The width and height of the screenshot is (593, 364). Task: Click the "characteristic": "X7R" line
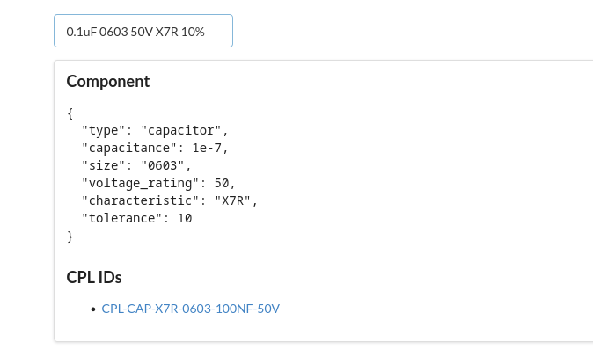point(170,200)
